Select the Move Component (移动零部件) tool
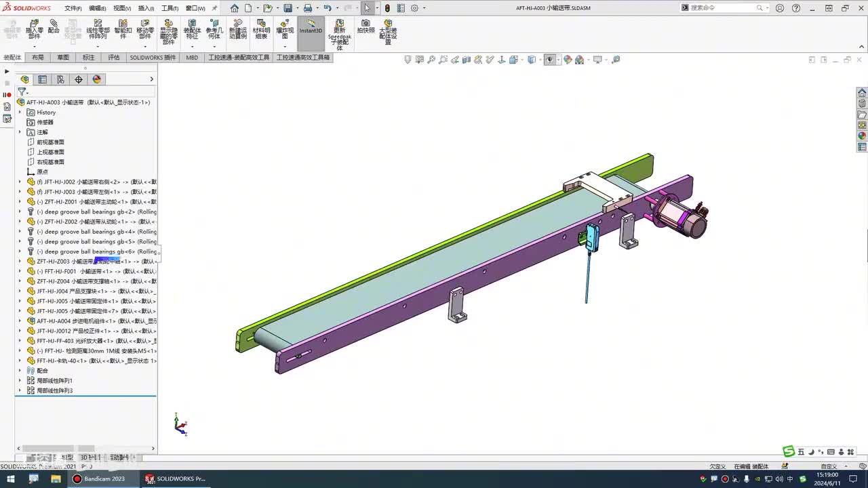The width and height of the screenshot is (868, 488). pos(145,29)
